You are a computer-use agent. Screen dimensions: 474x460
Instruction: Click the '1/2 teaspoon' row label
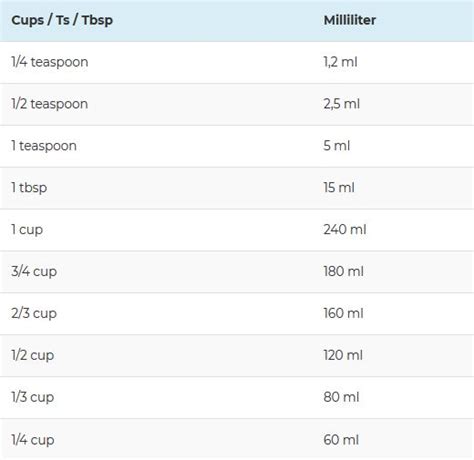click(50, 104)
